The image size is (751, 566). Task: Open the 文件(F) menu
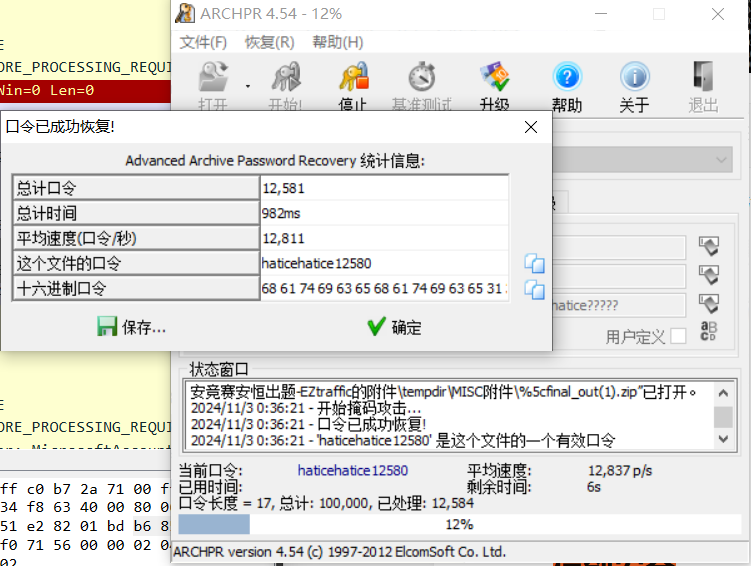203,42
